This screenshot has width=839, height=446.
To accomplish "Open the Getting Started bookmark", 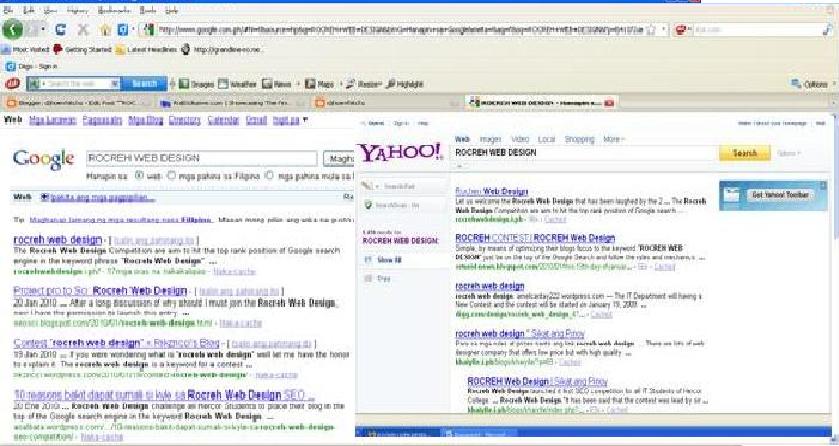I will (82, 50).
